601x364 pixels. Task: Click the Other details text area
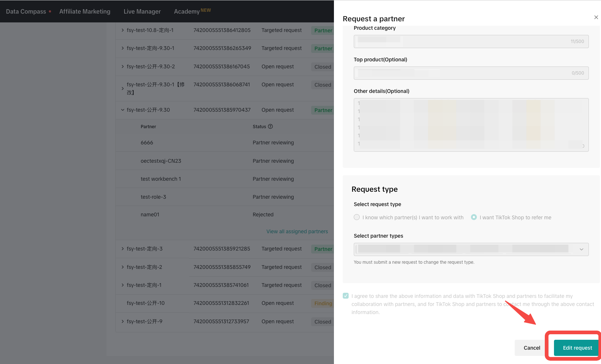[471, 125]
